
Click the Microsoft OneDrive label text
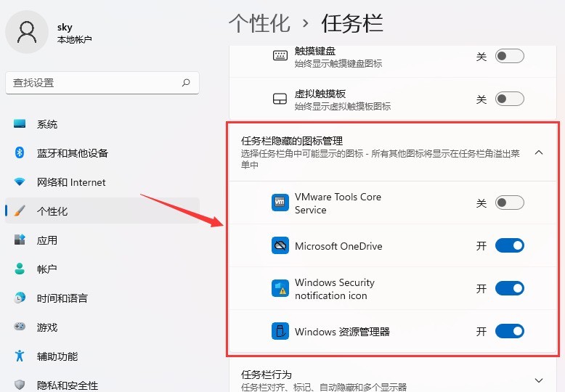coord(338,246)
